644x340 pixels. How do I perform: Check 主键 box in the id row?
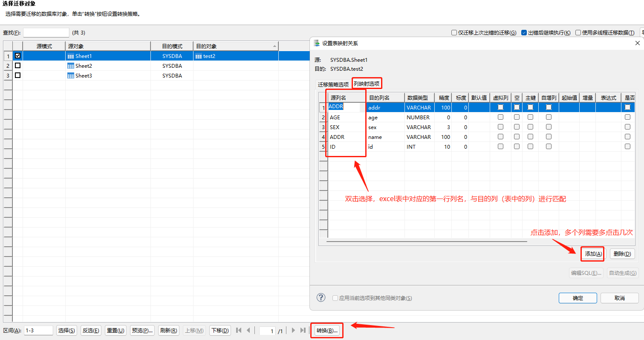[x=531, y=147]
